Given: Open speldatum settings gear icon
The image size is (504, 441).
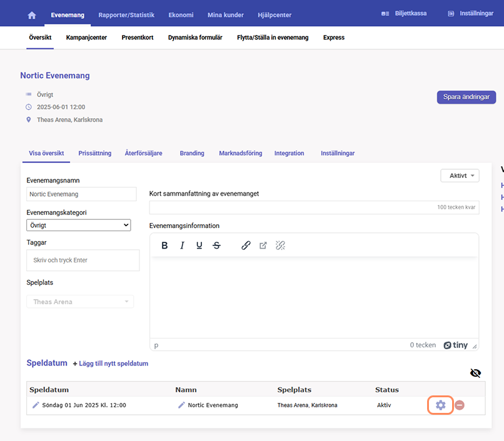Looking at the screenshot, I should tap(440, 405).
